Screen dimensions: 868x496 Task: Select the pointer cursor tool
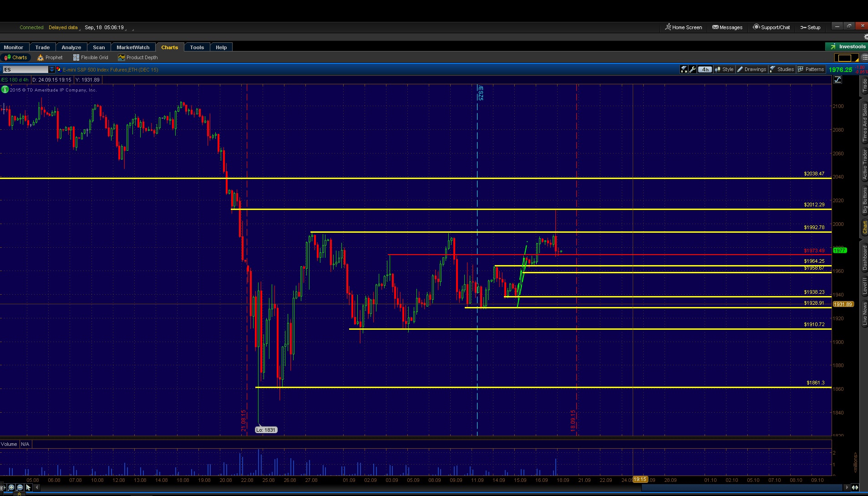pos(28,487)
